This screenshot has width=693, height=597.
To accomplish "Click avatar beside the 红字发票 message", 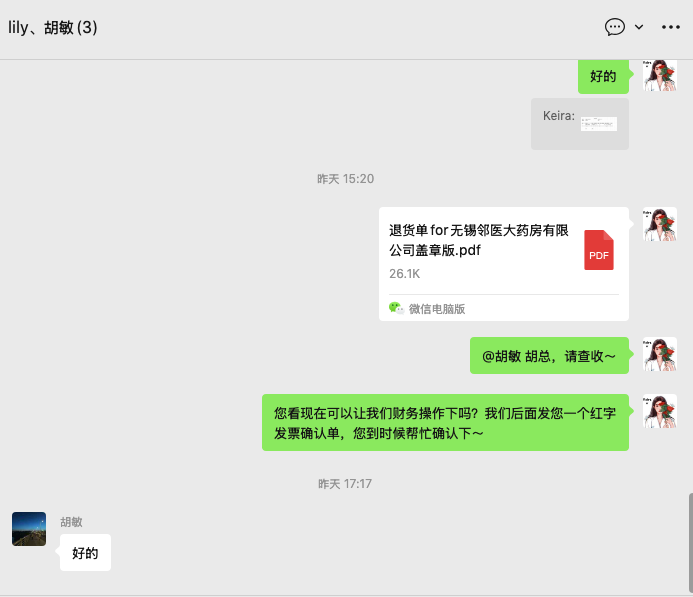I will coord(659,411).
